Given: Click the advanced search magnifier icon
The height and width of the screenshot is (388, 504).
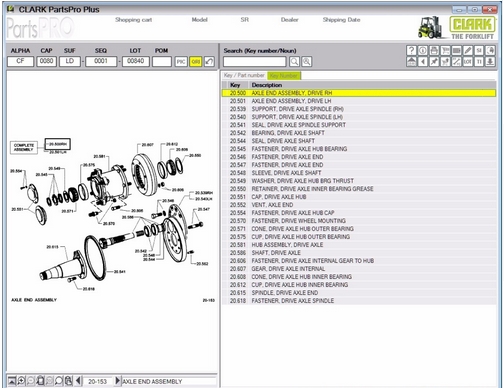Looking at the screenshot, I should point(307,62).
